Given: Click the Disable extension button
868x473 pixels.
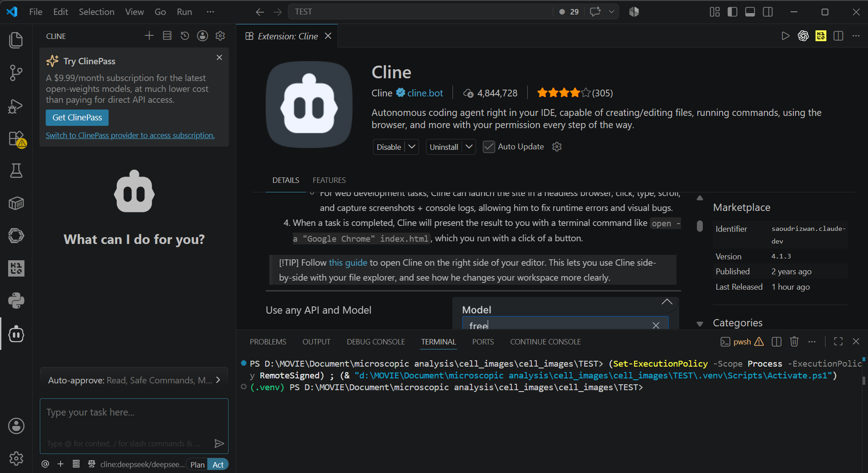Looking at the screenshot, I should [389, 147].
